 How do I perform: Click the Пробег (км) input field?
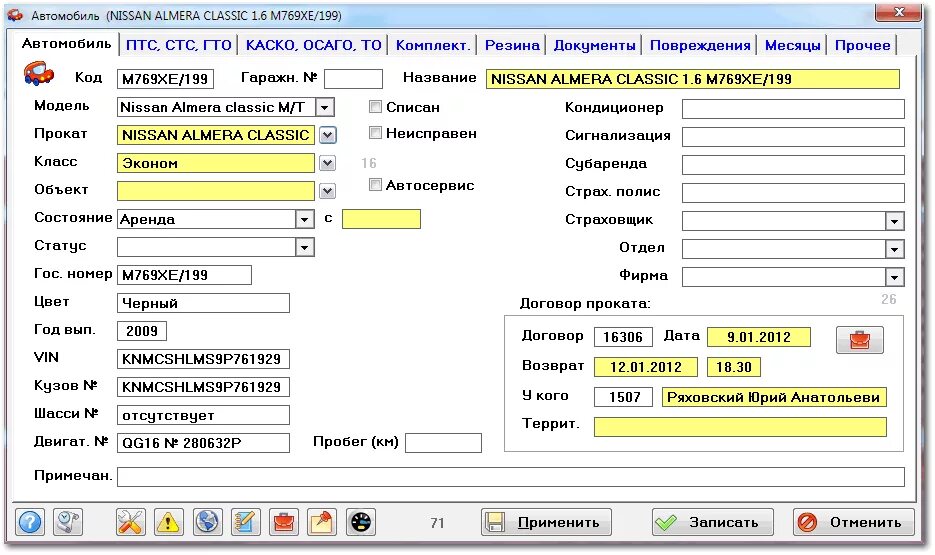point(443,443)
